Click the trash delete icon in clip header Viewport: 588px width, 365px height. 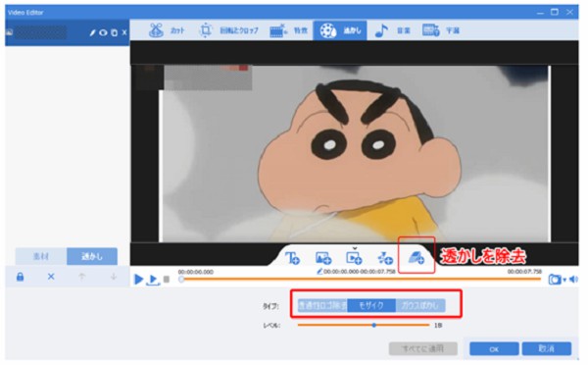(115, 33)
